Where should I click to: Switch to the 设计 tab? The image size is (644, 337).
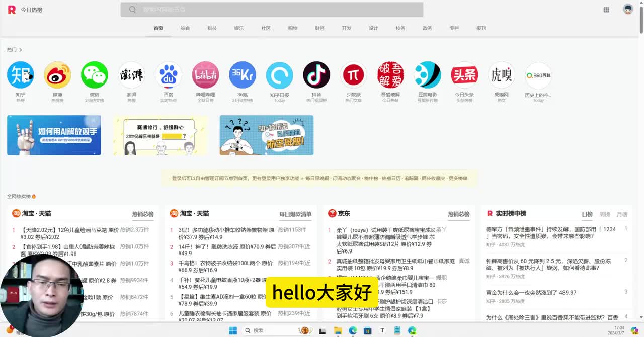(x=373, y=28)
